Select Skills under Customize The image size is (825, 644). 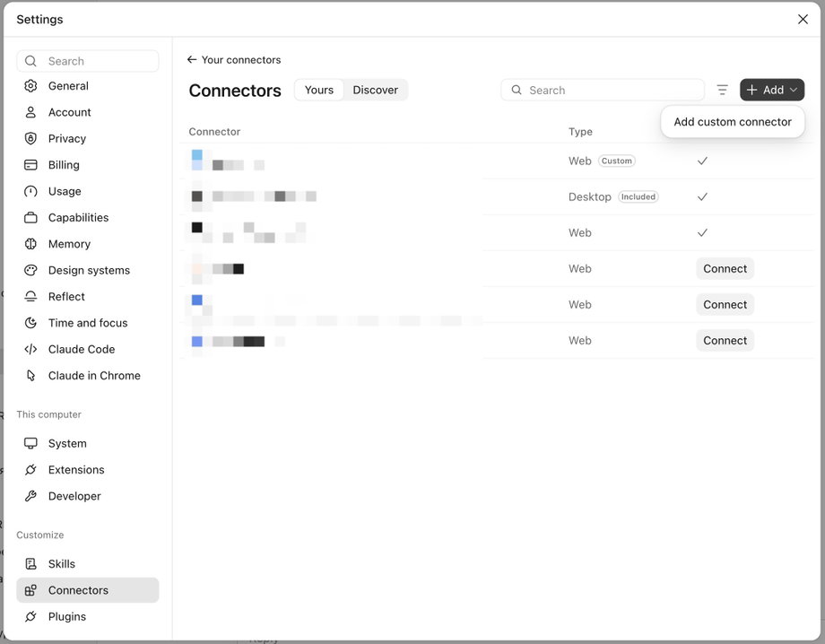coord(87,563)
